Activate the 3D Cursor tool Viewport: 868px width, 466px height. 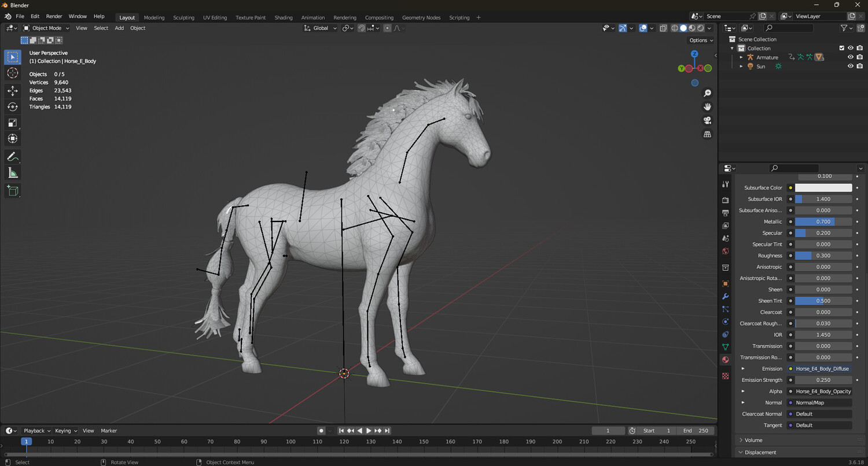point(13,73)
